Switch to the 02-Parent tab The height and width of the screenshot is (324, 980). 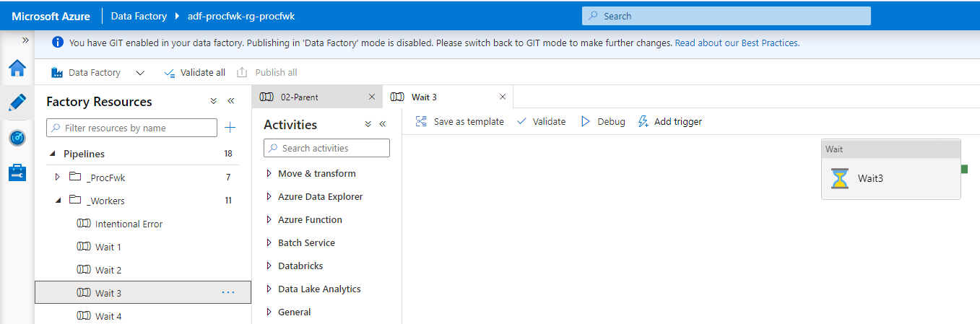coord(300,97)
